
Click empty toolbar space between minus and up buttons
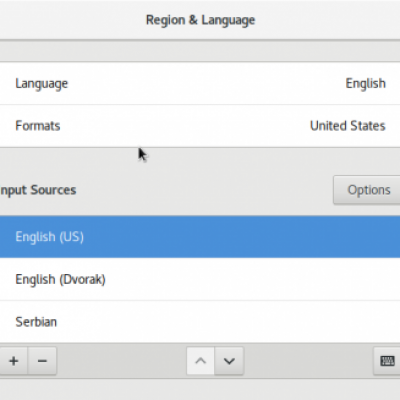122,361
